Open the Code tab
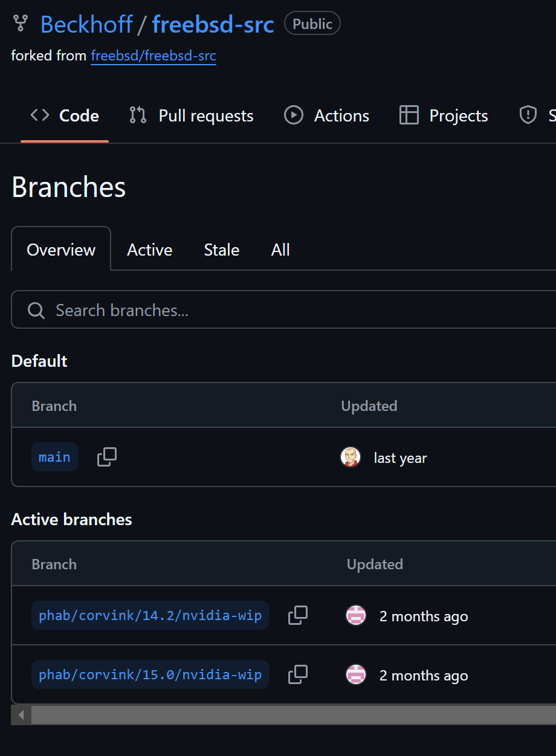The image size is (556, 756). click(65, 115)
